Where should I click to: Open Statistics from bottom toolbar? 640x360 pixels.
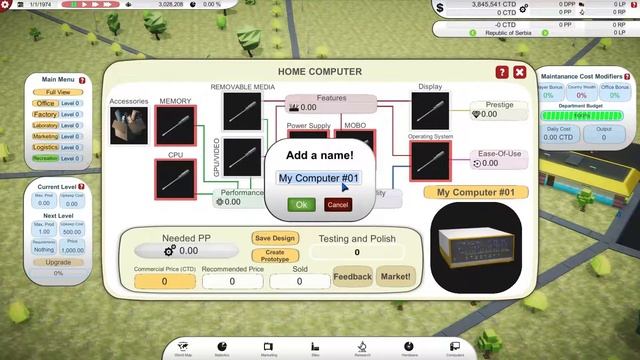coord(222,349)
